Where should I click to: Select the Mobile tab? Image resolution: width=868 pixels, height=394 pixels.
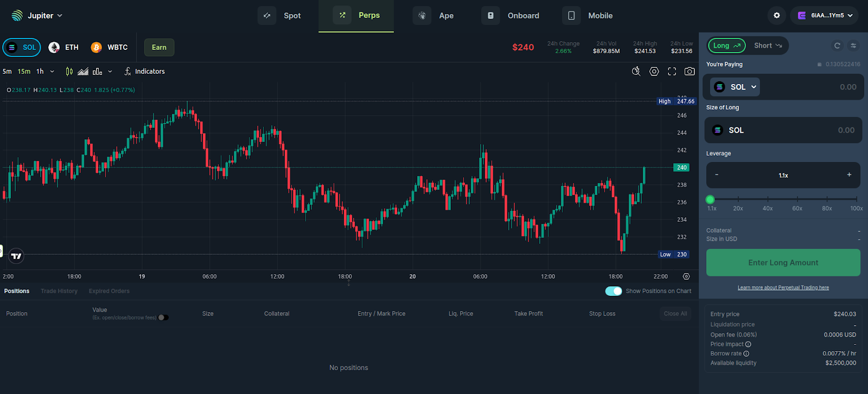pos(588,16)
